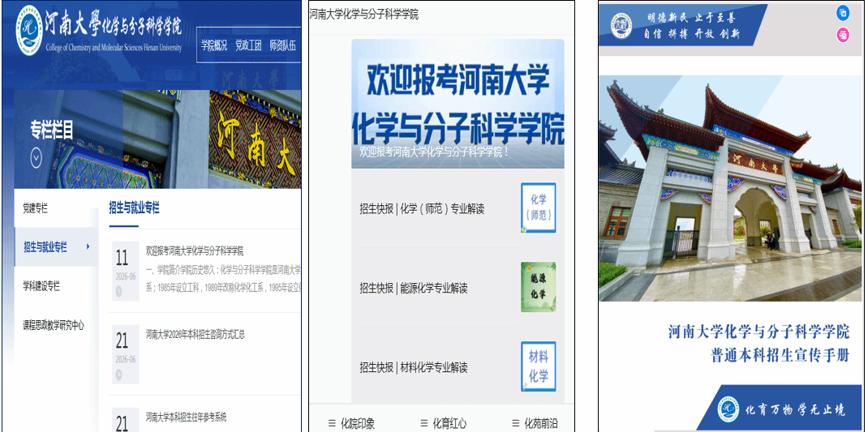Expand the circled chevron under 专栏栏目

point(36,160)
